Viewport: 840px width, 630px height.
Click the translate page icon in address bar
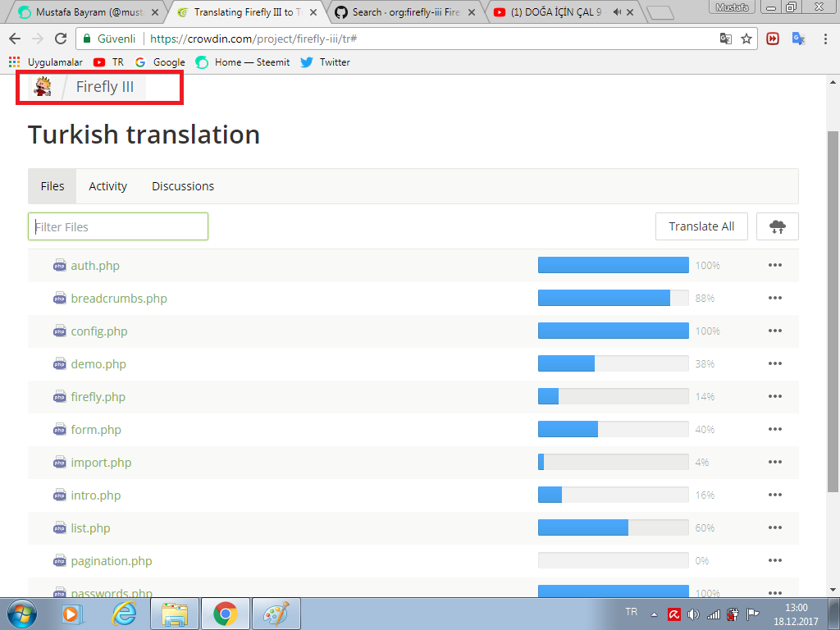click(725, 39)
